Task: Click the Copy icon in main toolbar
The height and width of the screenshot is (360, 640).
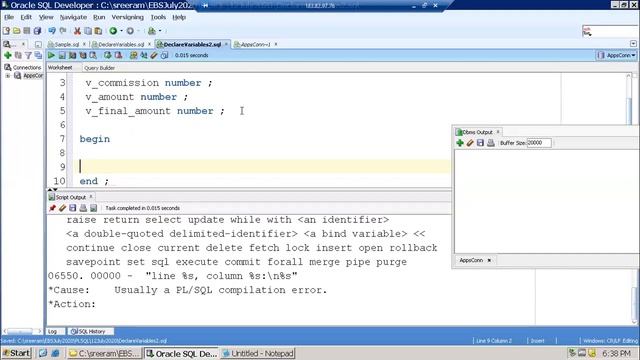Action: 88,31
